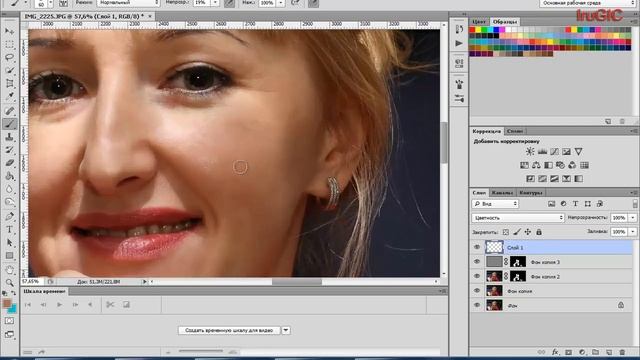The height and width of the screenshot is (360, 640).
Task: Switch to the Стили tab
Action: (x=515, y=131)
